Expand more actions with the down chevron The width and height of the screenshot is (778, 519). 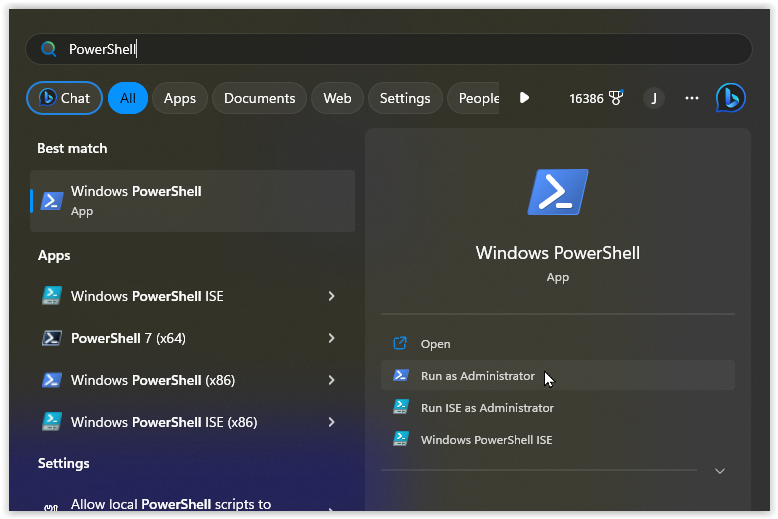tap(719, 471)
